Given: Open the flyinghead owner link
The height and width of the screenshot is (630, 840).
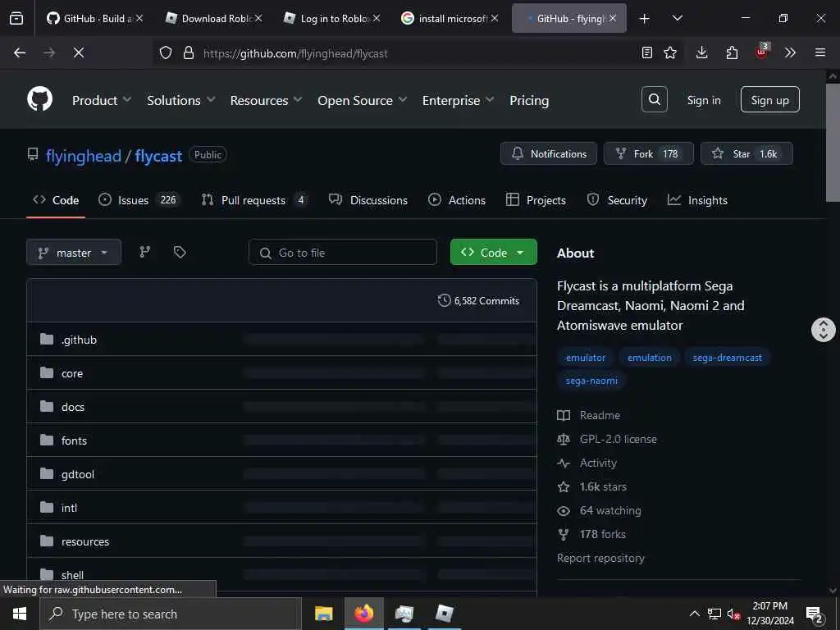Looking at the screenshot, I should point(84,156).
